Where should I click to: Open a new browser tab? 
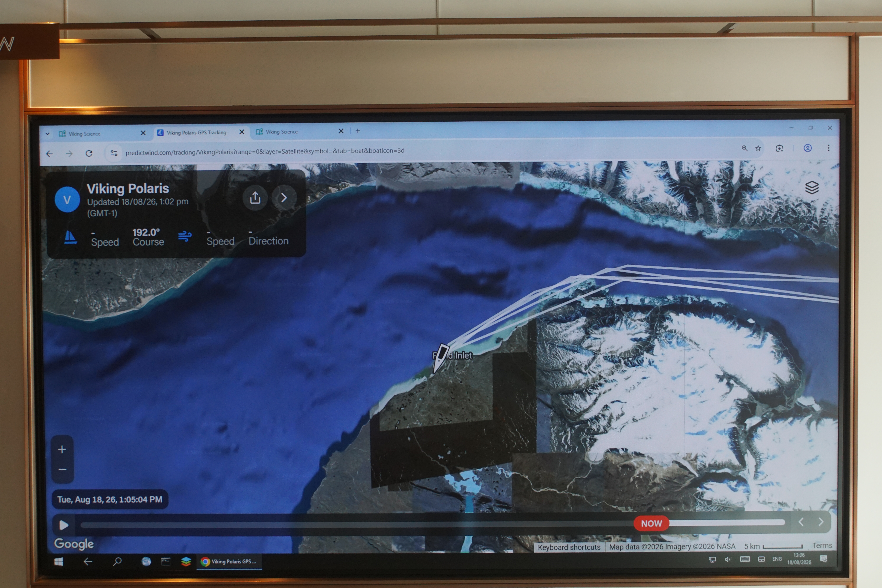(x=358, y=131)
